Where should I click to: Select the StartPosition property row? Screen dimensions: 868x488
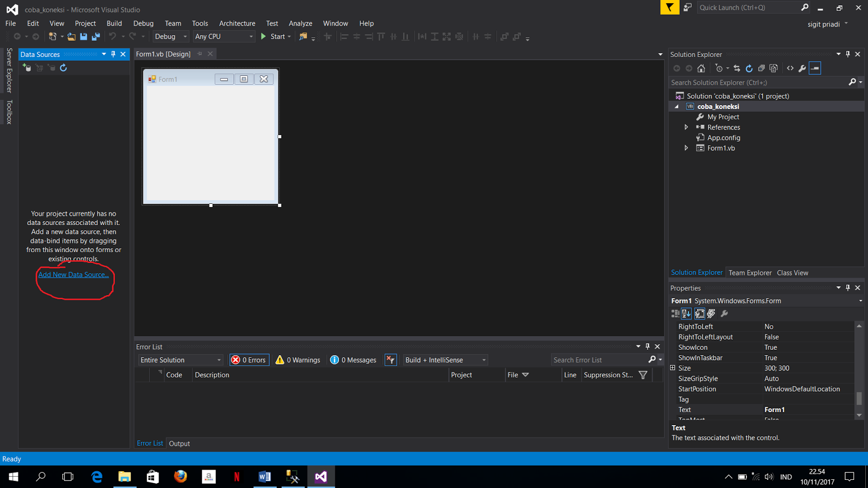click(x=762, y=389)
